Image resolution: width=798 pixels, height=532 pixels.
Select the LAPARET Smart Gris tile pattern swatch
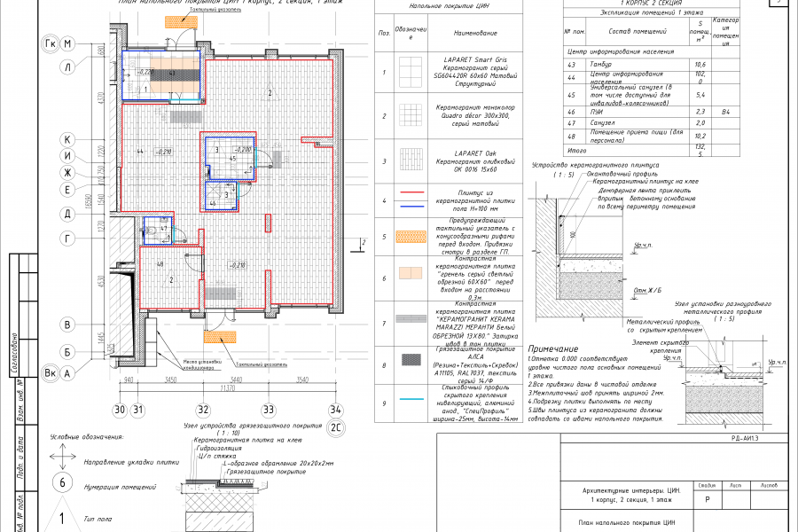pos(411,72)
